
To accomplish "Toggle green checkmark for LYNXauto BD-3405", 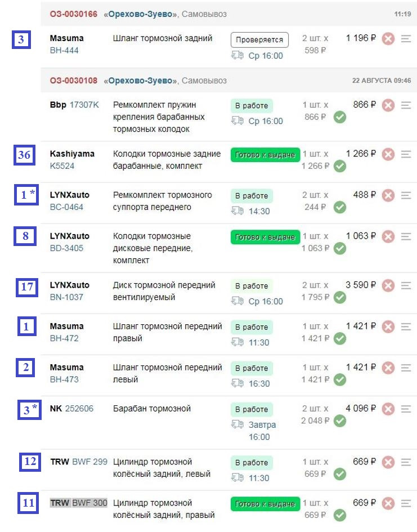I will click(x=339, y=249).
